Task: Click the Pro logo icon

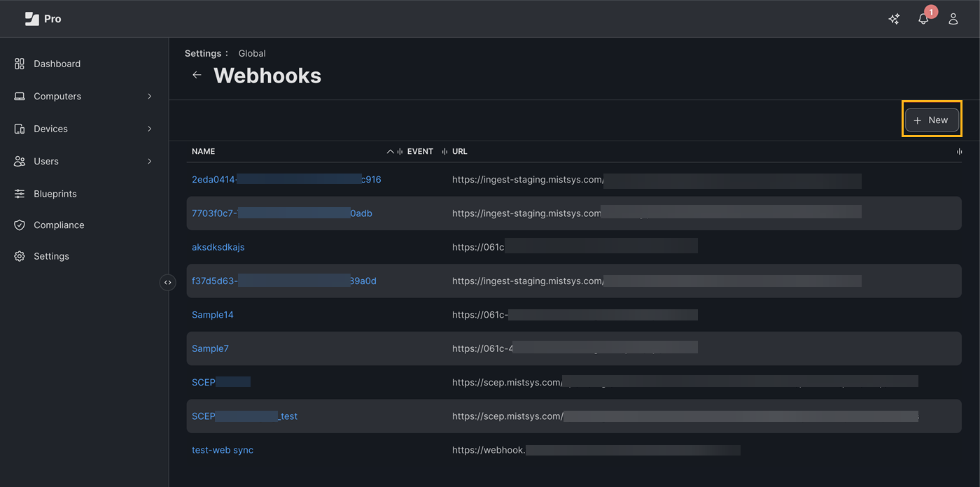Action: pyautogui.click(x=32, y=19)
